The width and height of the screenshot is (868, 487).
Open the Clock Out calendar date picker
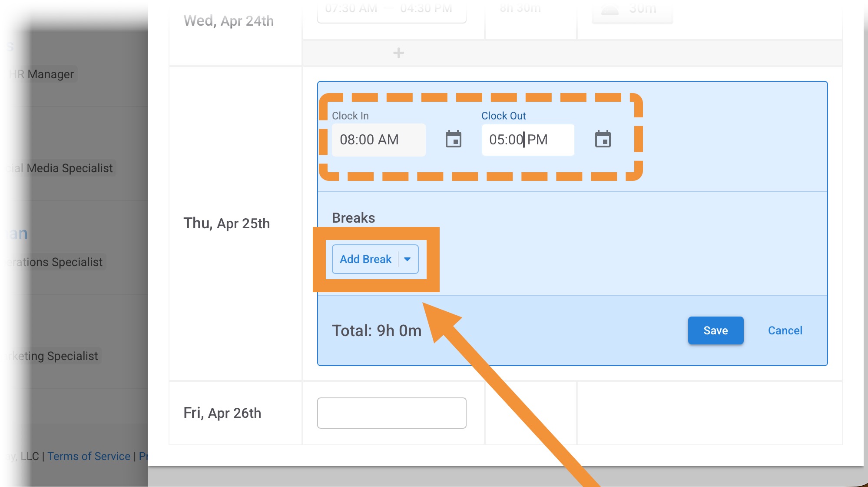click(603, 140)
